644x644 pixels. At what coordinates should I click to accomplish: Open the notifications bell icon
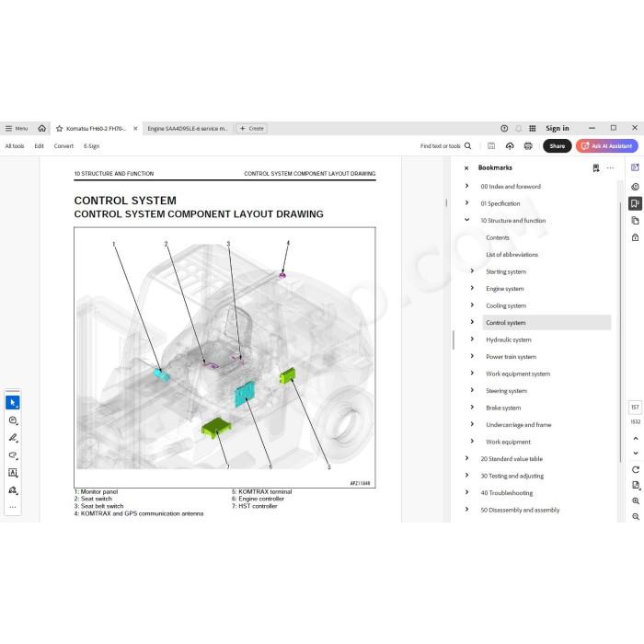(x=518, y=129)
